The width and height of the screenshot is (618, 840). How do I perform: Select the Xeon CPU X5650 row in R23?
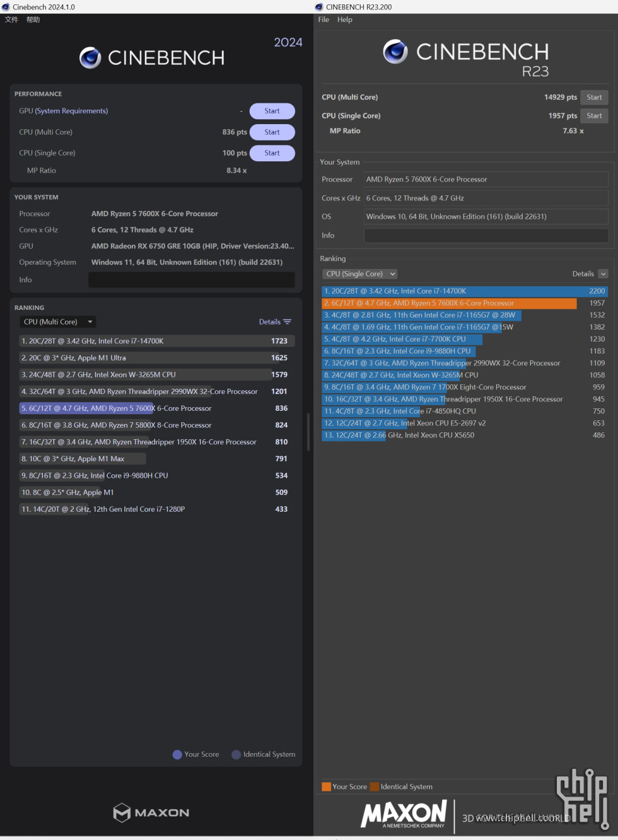tap(465, 435)
